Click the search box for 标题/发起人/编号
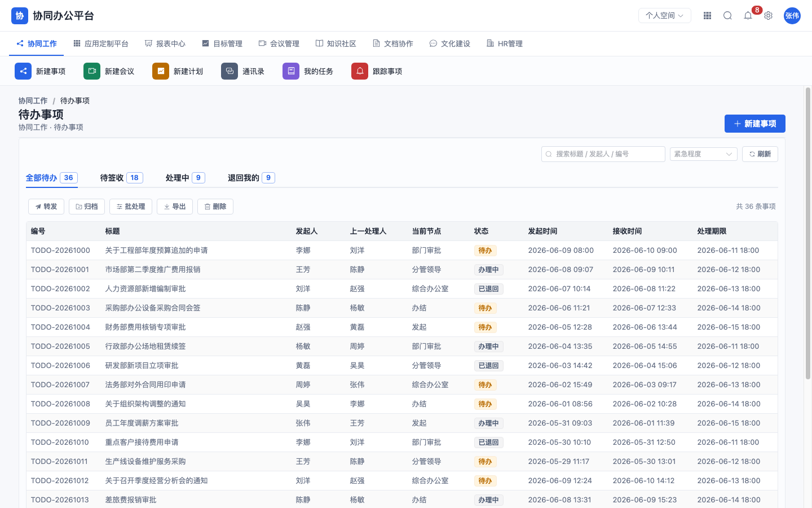Viewport: 812px width, 508px height. (603, 154)
